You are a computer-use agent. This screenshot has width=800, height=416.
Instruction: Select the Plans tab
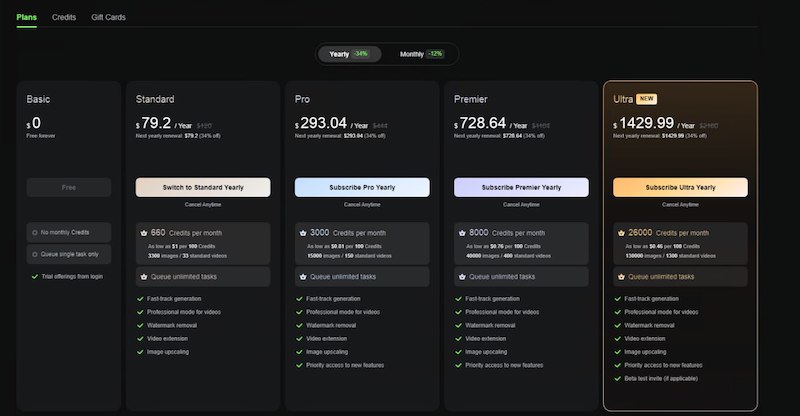[x=26, y=17]
